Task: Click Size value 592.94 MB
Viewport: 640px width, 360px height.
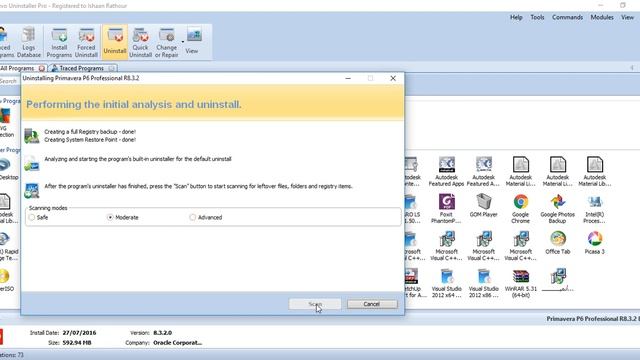Action: click(x=77, y=342)
